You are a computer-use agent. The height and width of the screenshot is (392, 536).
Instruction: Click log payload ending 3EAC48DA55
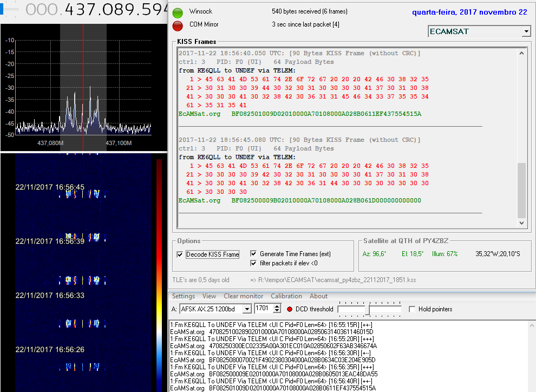pyautogui.click(x=293, y=374)
